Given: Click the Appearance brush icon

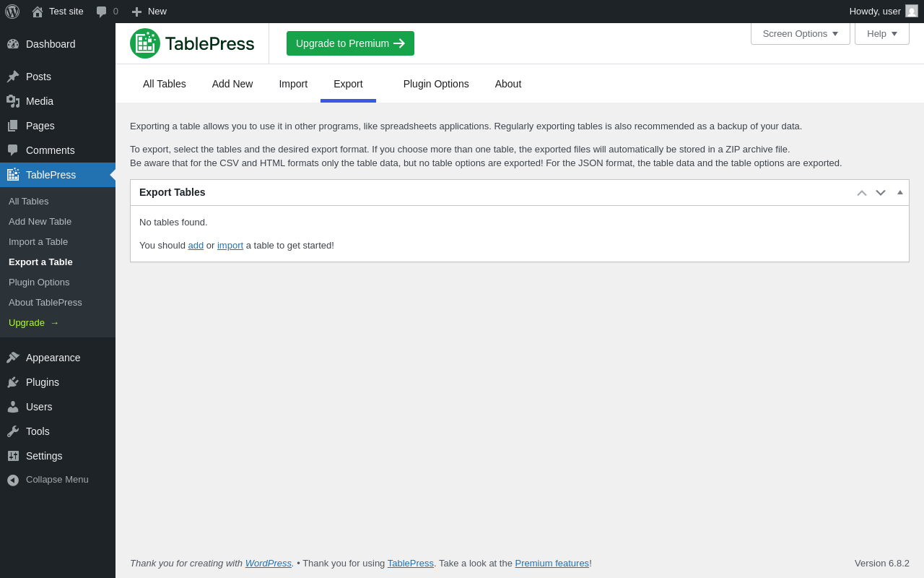Looking at the screenshot, I should (13, 358).
